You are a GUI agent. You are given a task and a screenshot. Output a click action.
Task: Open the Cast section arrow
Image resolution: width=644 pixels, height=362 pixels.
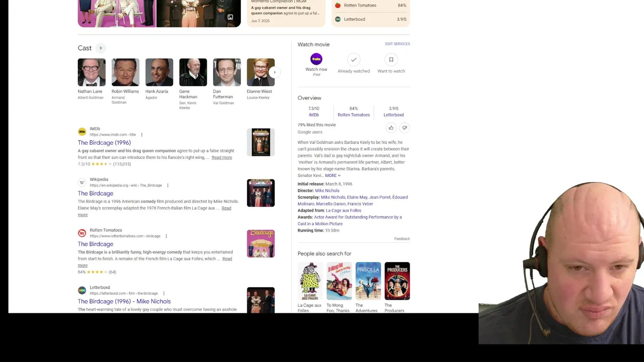click(101, 48)
